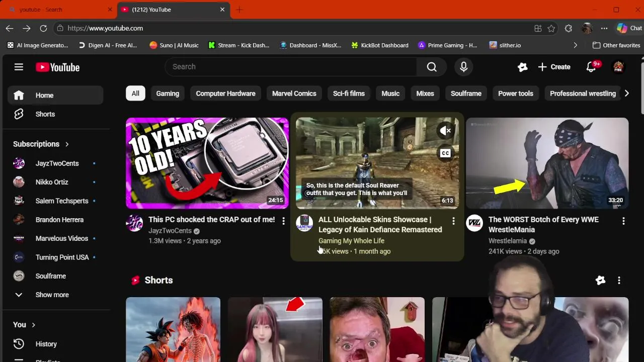Open the Kick Stream dashboard bookmark
The image size is (644, 362).
[x=239, y=45]
